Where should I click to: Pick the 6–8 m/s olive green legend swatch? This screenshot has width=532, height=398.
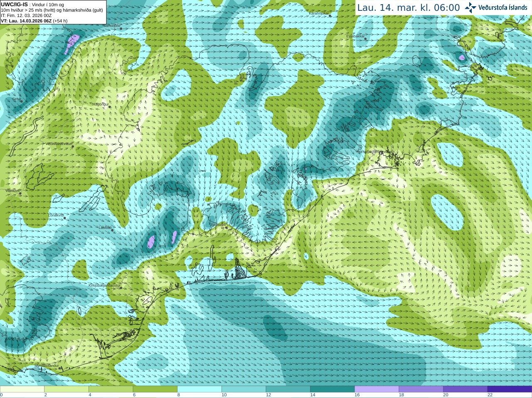click(x=155, y=389)
